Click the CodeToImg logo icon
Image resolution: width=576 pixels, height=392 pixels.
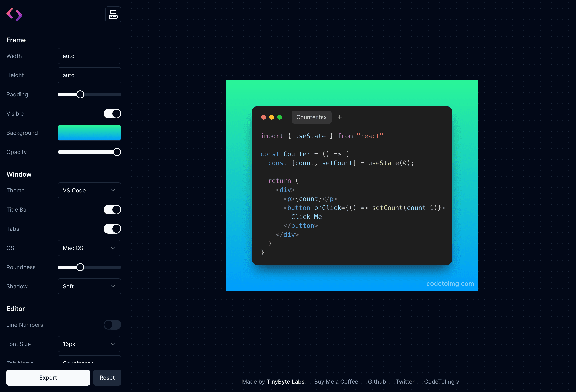pyautogui.click(x=14, y=14)
